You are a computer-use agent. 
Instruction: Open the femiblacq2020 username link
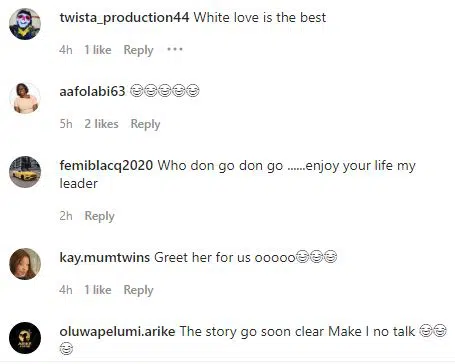106,165
